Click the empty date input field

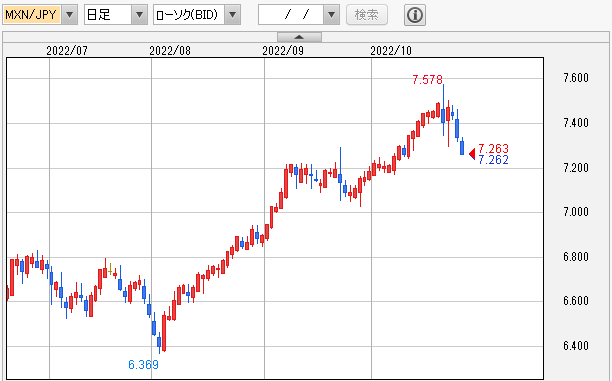(x=291, y=15)
